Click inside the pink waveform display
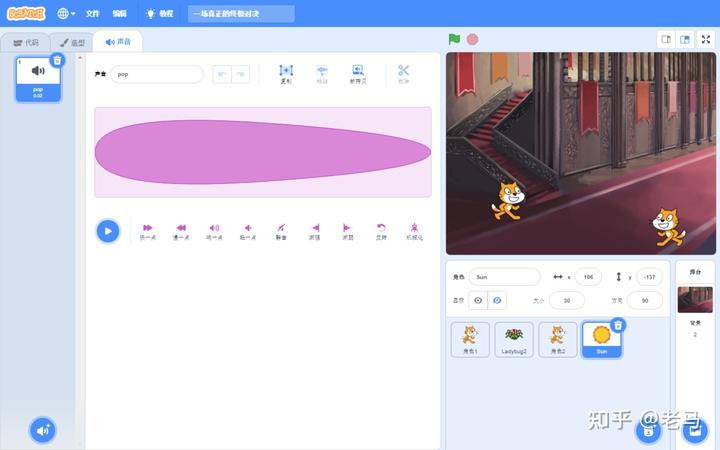Viewport: 720px width, 450px height. [263, 152]
